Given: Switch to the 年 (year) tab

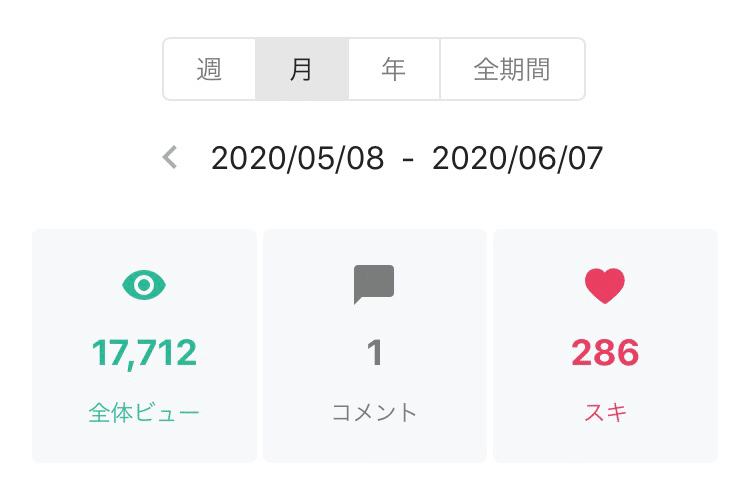Looking at the screenshot, I should (x=394, y=70).
